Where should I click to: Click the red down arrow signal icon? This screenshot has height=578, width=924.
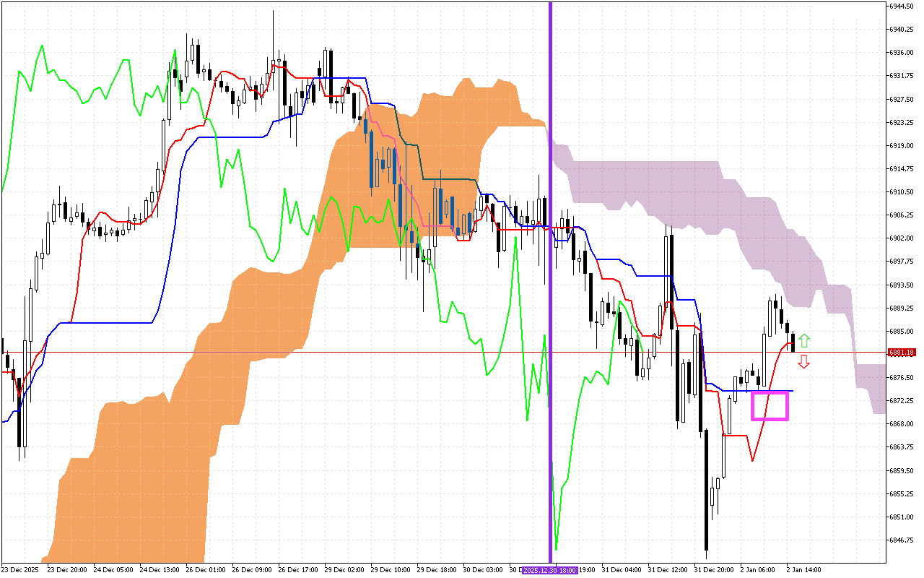(805, 362)
